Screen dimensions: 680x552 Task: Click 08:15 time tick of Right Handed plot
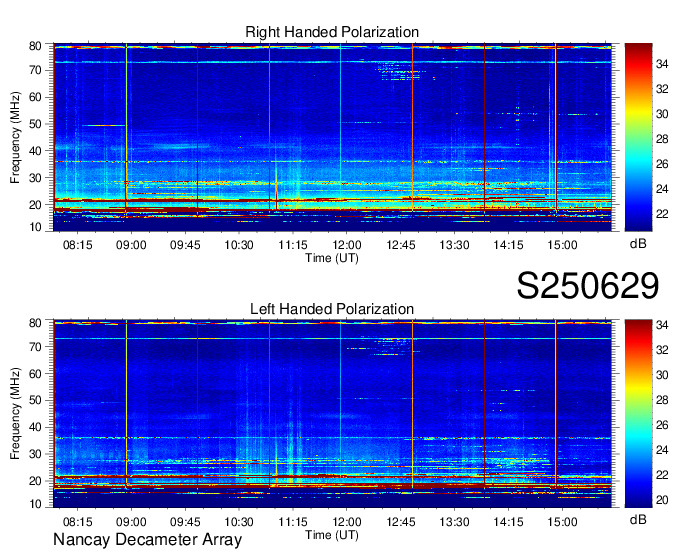78,245
